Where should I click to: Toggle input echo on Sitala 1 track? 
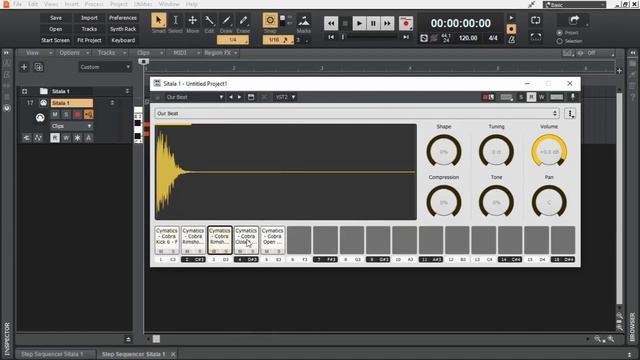(89, 115)
